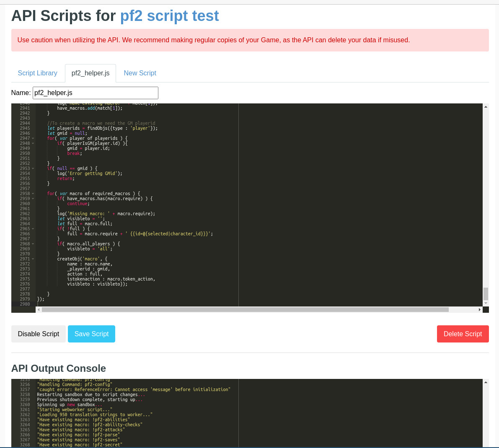Click the Disable Script button

click(x=39, y=334)
